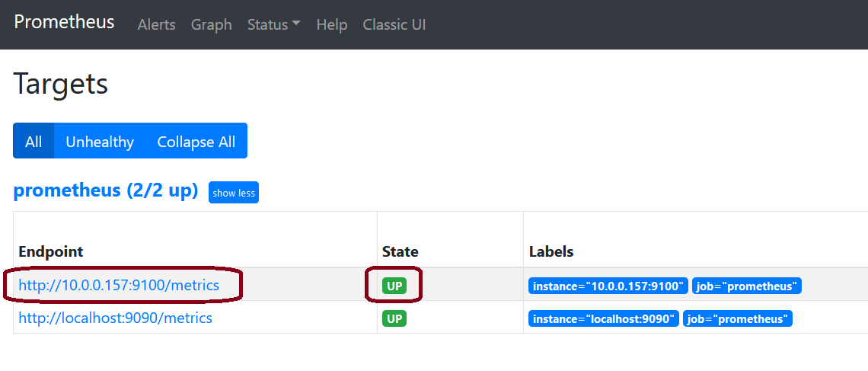Click UP state badge for localhost:9090
Screen dimensions: 868x371
(394, 318)
